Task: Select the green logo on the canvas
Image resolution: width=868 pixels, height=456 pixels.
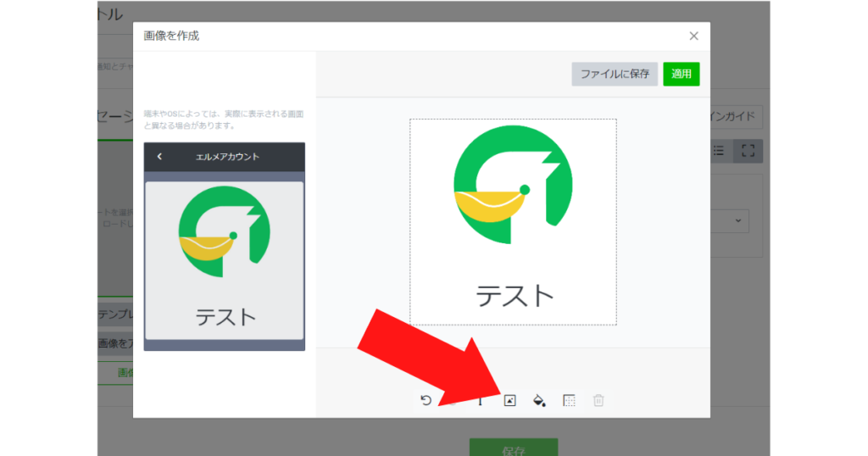Action: [x=513, y=184]
